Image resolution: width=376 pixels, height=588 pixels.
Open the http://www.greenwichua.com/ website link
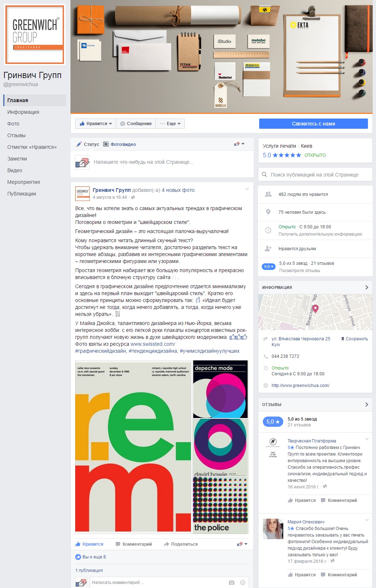(x=300, y=386)
